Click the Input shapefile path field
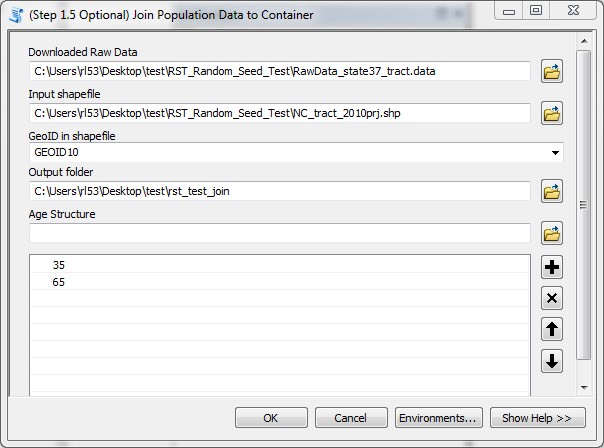The height and width of the screenshot is (448, 604). click(280, 113)
